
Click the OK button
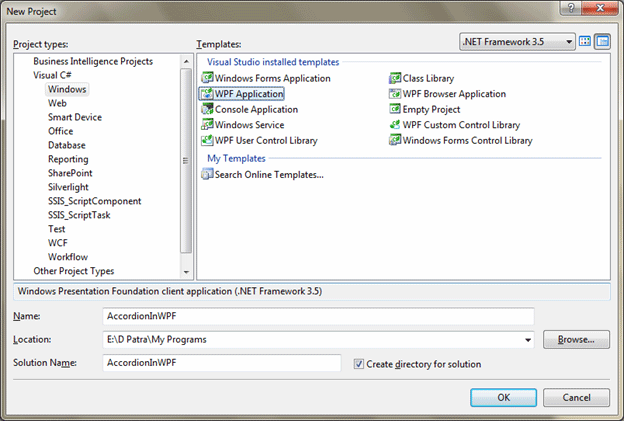(503, 397)
